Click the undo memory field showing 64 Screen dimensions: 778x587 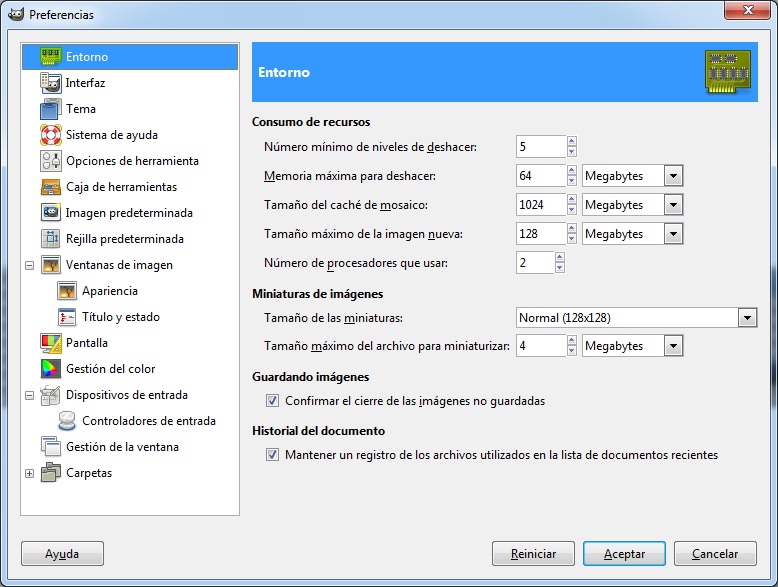click(x=541, y=176)
